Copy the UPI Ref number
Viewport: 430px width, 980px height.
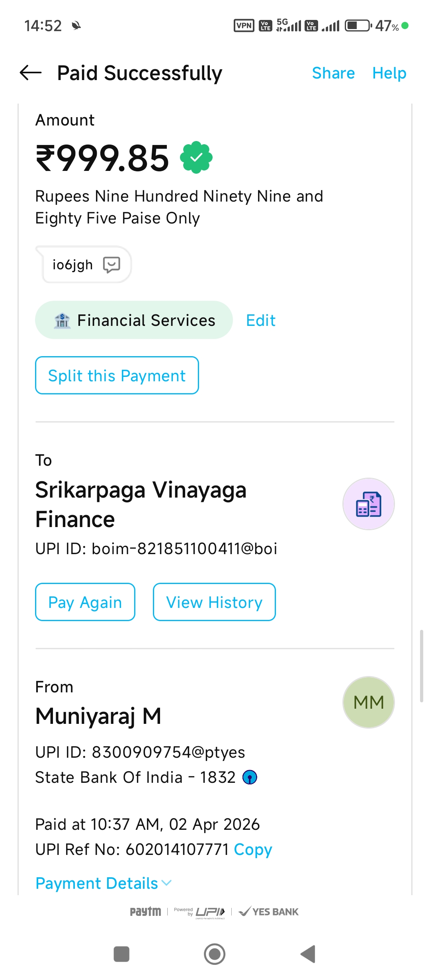(x=253, y=849)
